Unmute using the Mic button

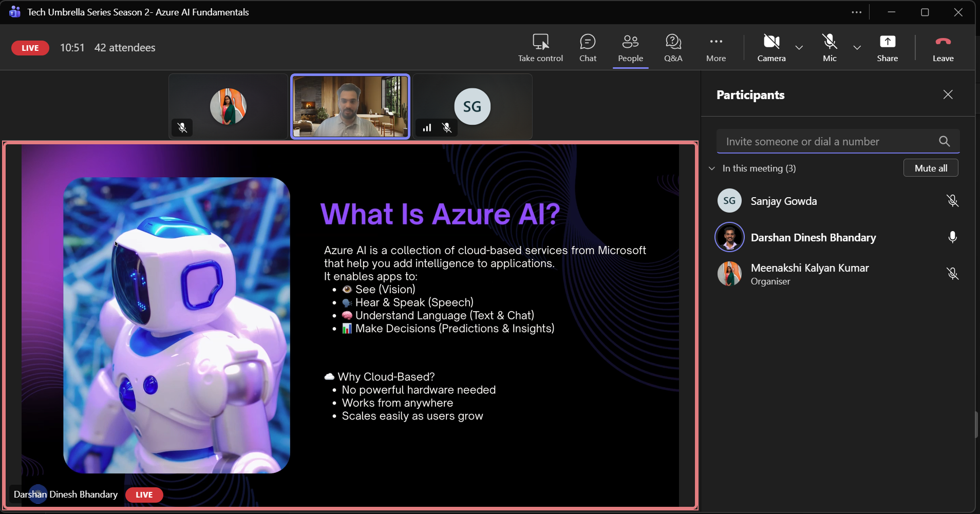click(x=830, y=48)
